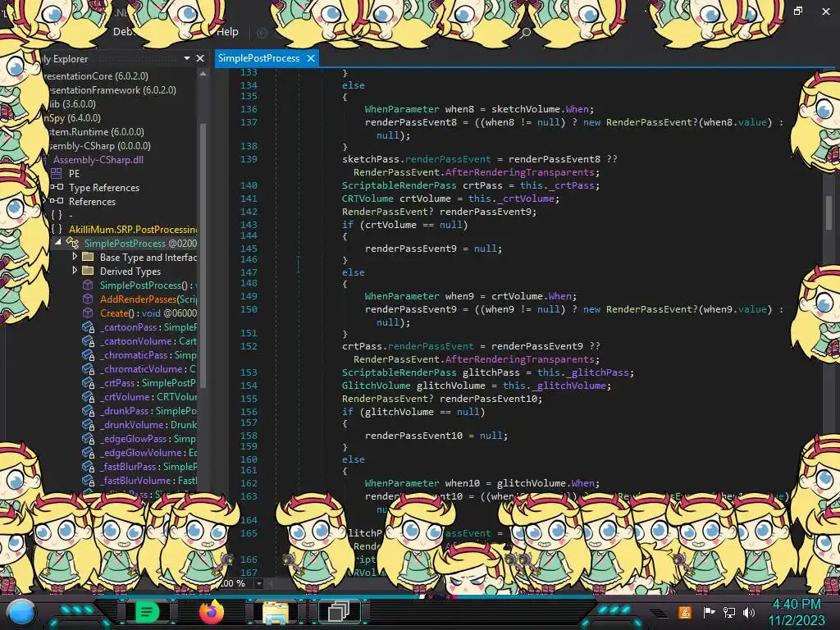The image size is (840, 630).
Task: Click the stacked-windows taskbar icon
Action: (x=339, y=612)
